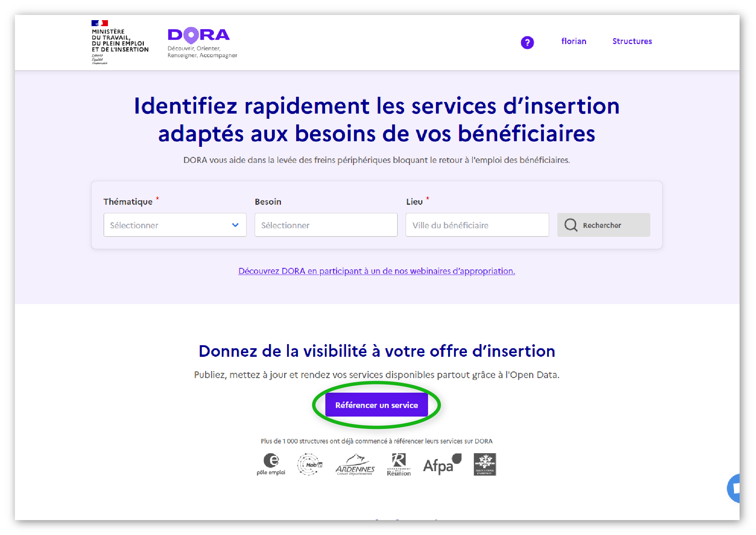The width and height of the screenshot is (756, 535).
Task: Click the 'Publiez, mettez à jour' text
Action: coord(377,375)
